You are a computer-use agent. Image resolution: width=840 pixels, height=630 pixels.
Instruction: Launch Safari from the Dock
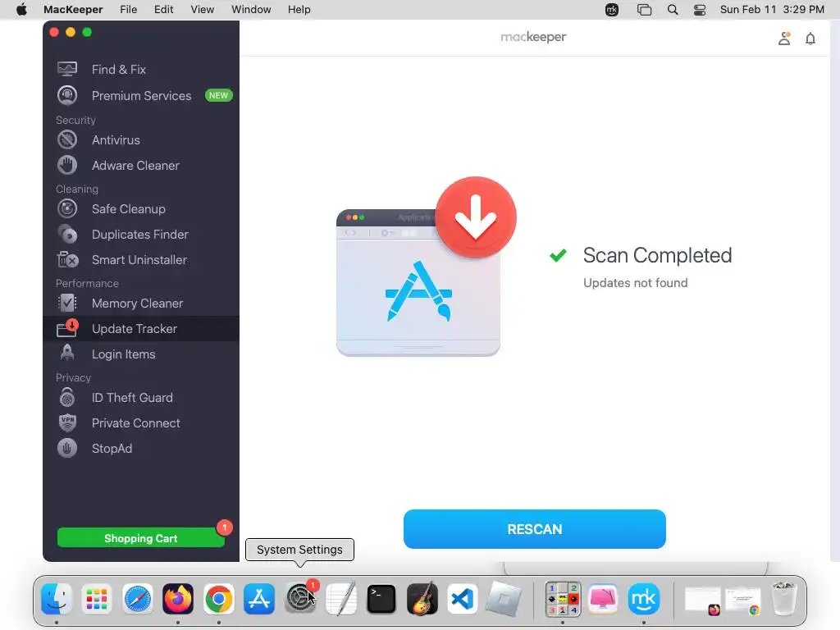click(x=138, y=598)
